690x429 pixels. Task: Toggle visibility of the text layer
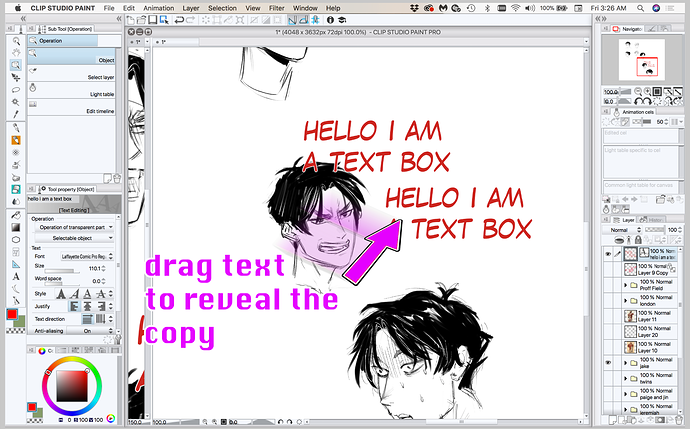click(608, 254)
